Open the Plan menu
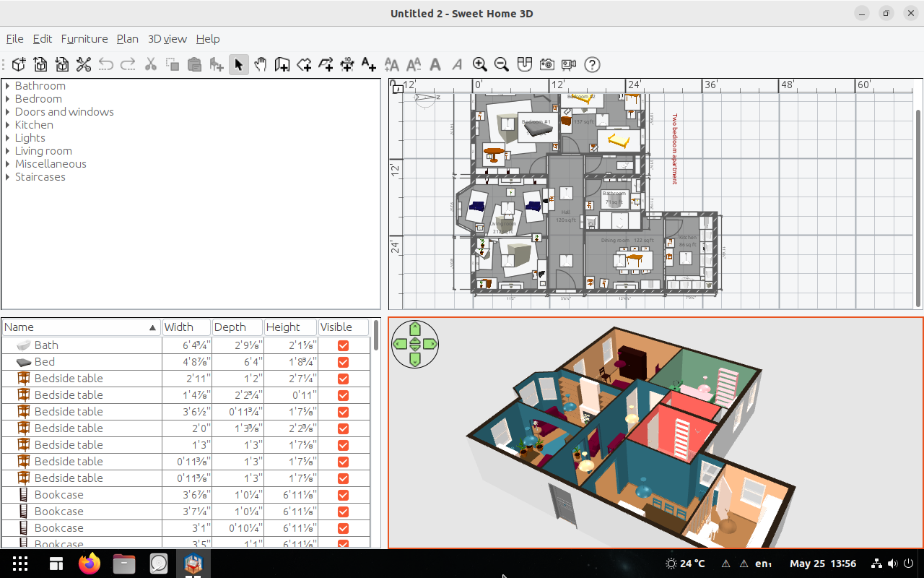This screenshot has height=578, width=924. [x=128, y=39]
